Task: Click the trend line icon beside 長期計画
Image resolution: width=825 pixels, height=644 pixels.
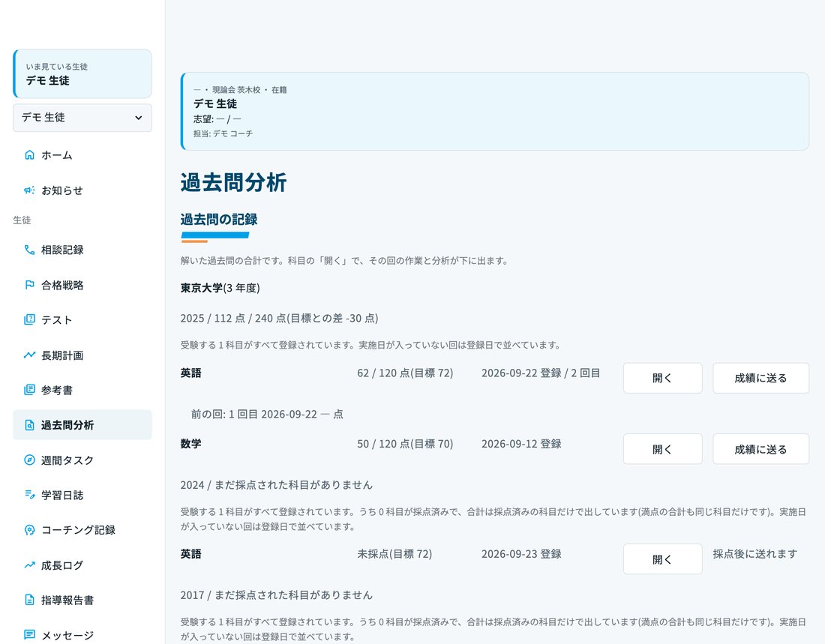Action: pos(29,355)
